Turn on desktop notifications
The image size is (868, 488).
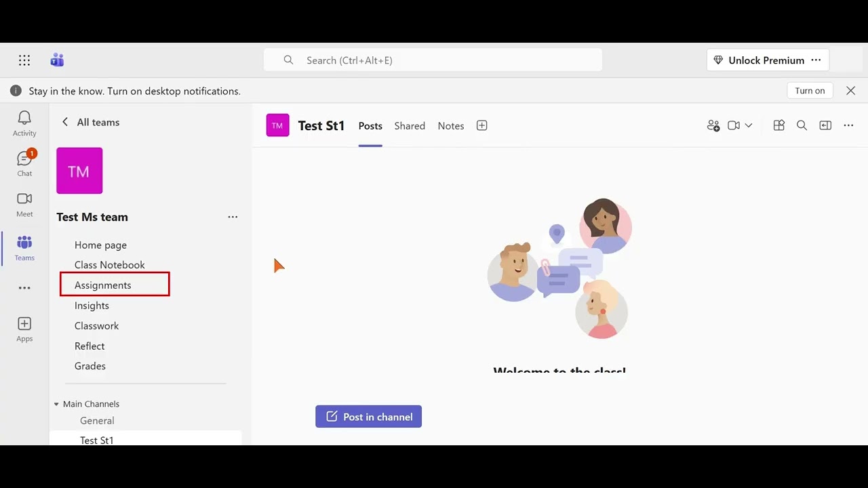pyautogui.click(x=810, y=91)
